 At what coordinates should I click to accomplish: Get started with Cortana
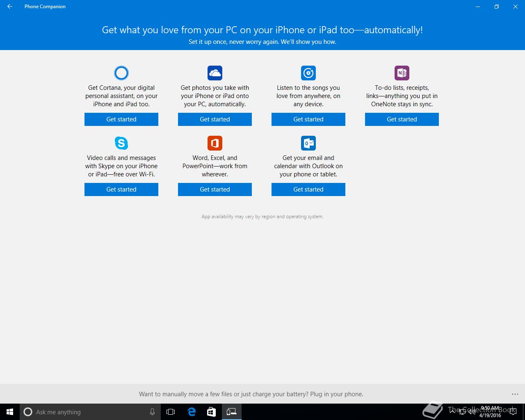[121, 119]
